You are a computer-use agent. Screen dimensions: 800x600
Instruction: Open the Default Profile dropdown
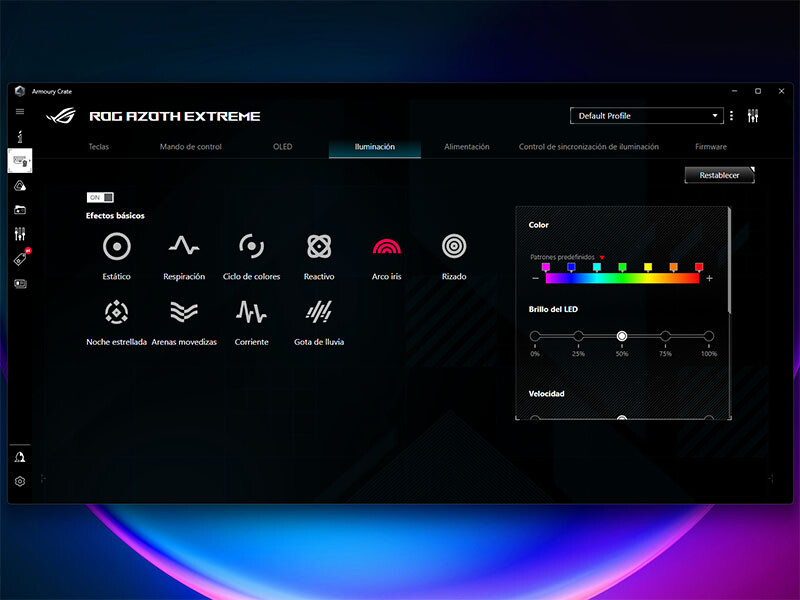tap(646, 116)
